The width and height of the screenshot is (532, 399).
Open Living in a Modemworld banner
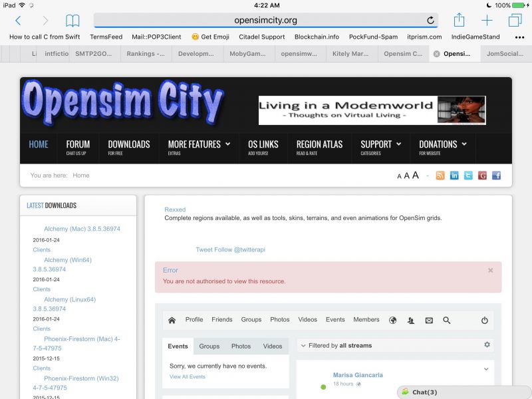pos(372,110)
